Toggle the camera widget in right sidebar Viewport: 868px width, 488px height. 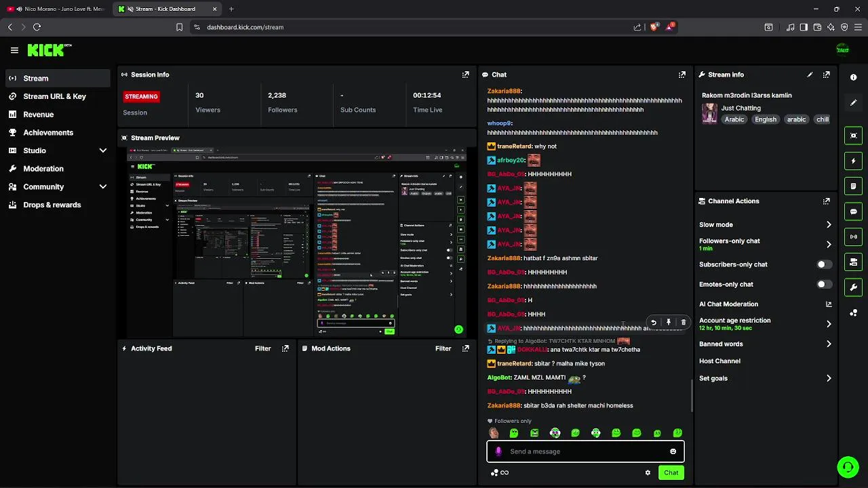(853, 262)
